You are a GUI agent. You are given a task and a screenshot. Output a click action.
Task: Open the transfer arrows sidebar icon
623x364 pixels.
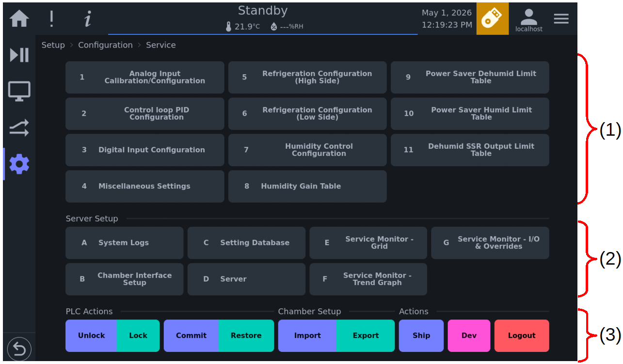point(19,128)
